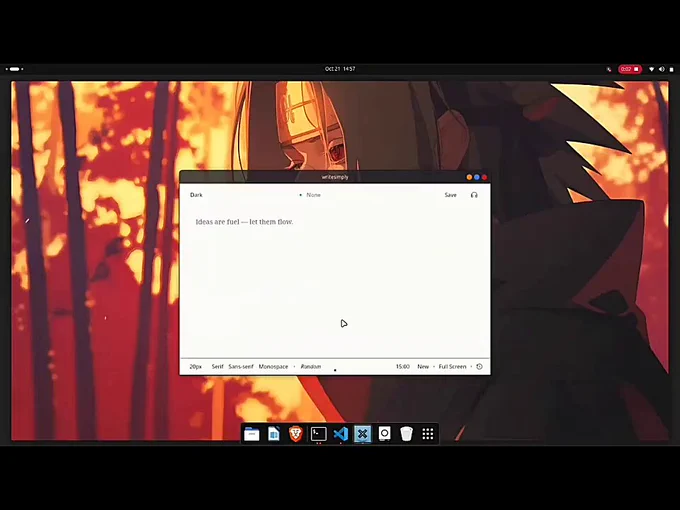Pick a Random font

click(311, 367)
